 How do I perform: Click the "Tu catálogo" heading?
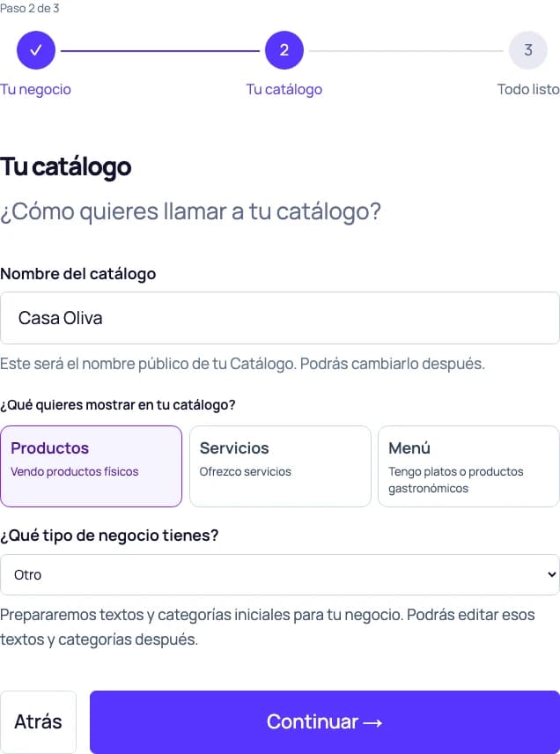coord(66,167)
